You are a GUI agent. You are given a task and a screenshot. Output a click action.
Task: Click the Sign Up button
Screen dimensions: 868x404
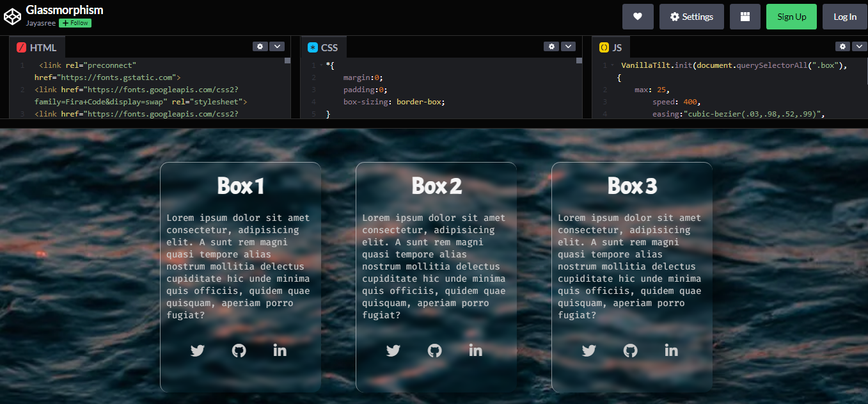coord(791,17)
